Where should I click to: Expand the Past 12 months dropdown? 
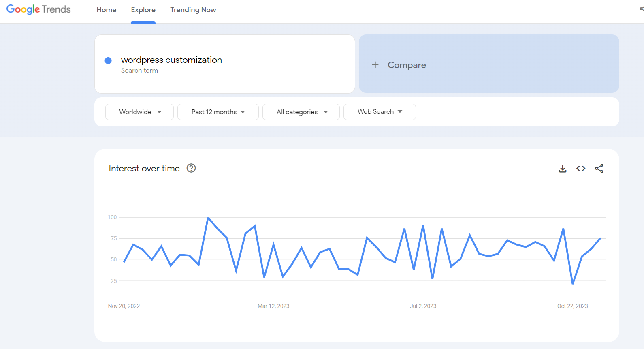pyautogui.click(x=218, y=112)
